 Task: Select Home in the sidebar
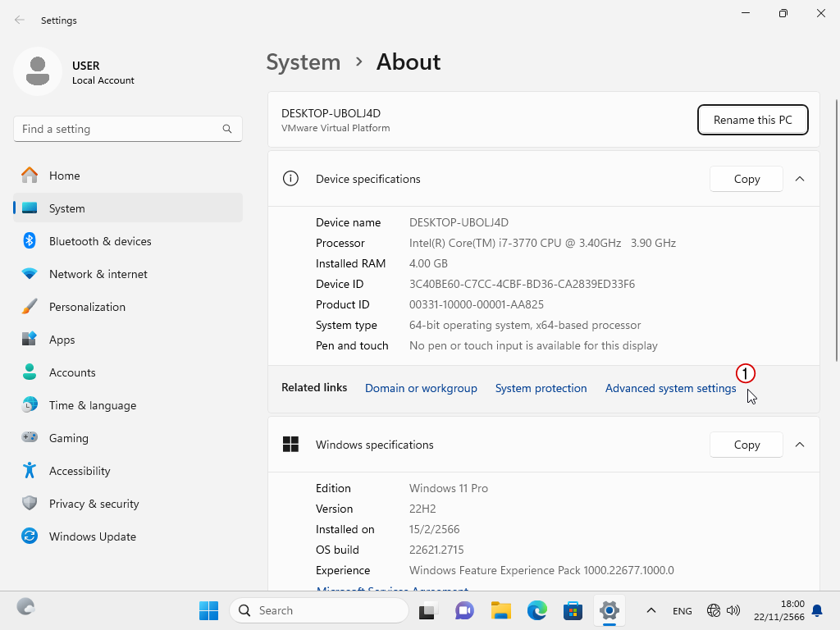pos(64,176)
